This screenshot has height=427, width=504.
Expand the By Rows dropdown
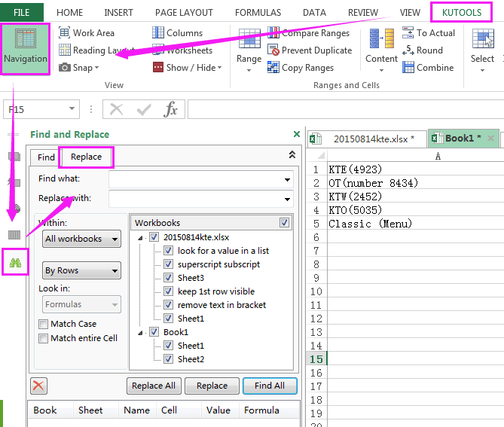(x=81, y=270)
